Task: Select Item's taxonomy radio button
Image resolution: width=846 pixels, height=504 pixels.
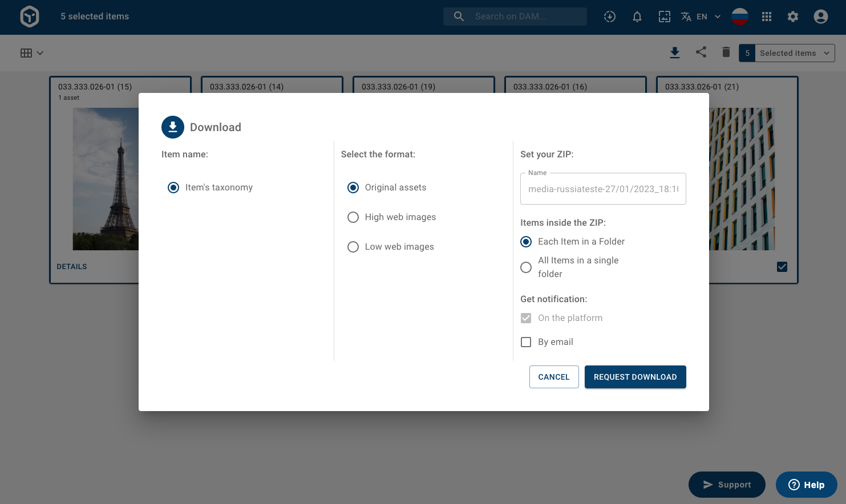Action: [x=173, y=188]
